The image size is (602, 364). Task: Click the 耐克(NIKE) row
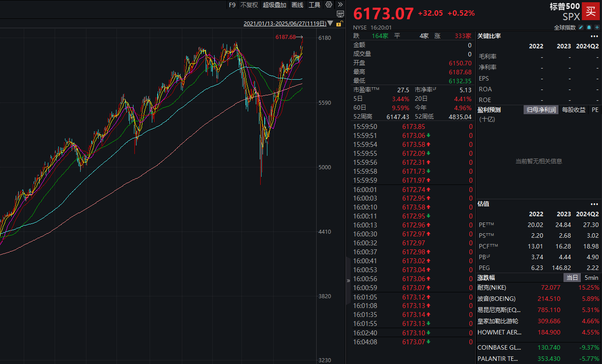538,287
